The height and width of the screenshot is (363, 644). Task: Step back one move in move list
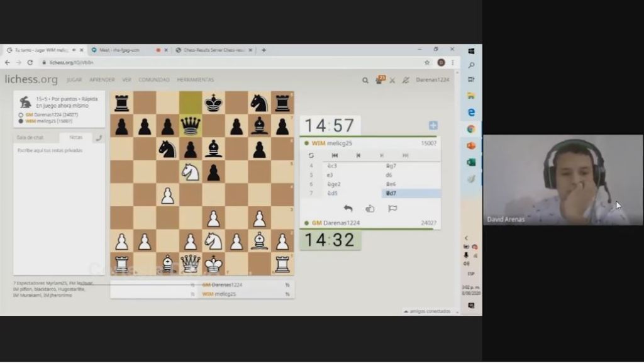pyautogui.click(x=358, y=155)
